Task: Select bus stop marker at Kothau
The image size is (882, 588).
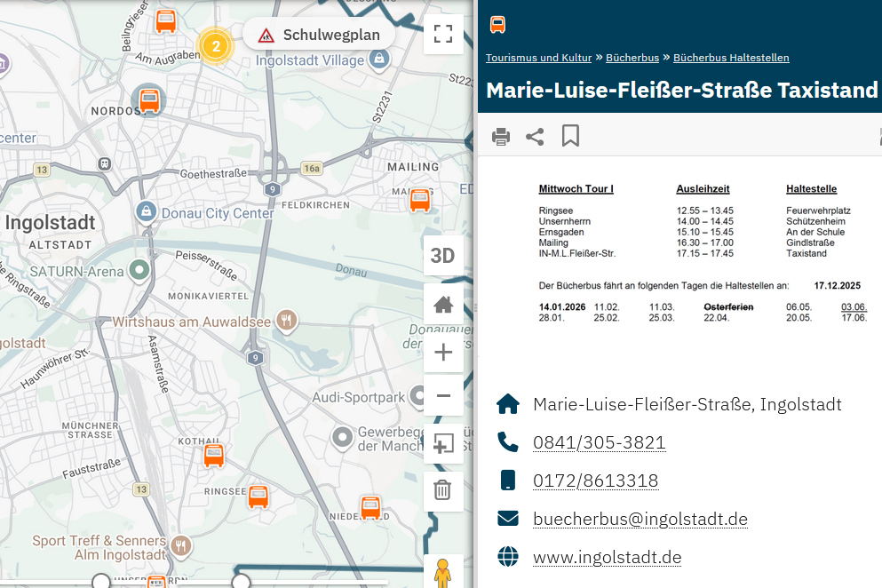Action: [x=213, y=456]
